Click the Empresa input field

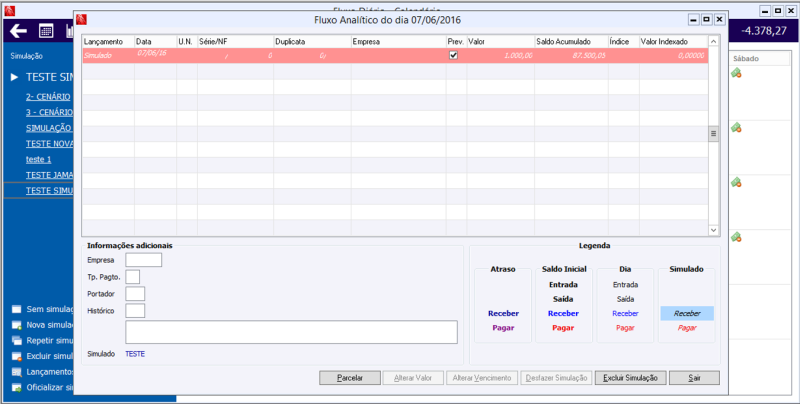[143, 260]
